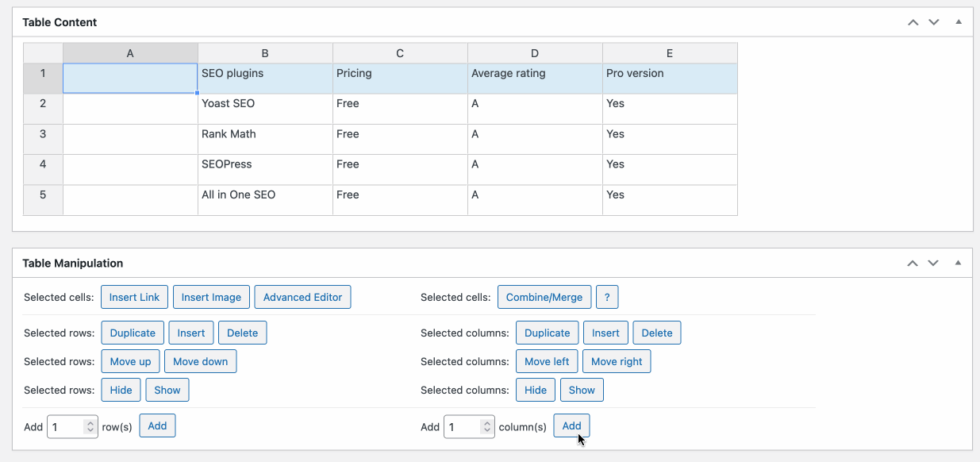Move Table Manipulation panel down arrow
Image resolution: width=980 pixels, height=462 pixels.
click(934, 263)
